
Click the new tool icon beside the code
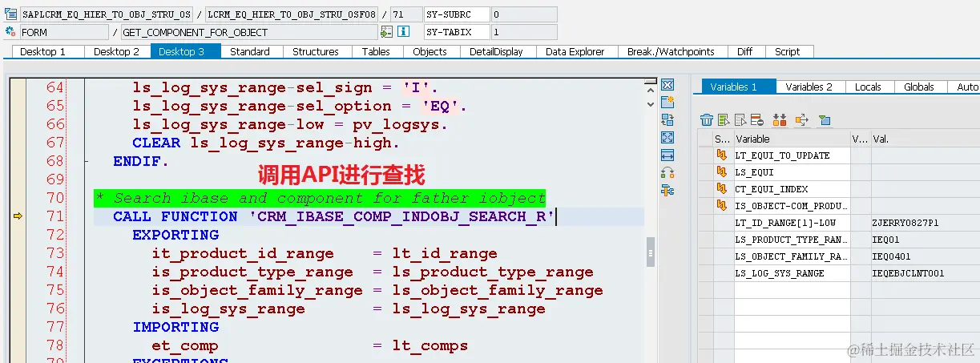pos(667,102)
